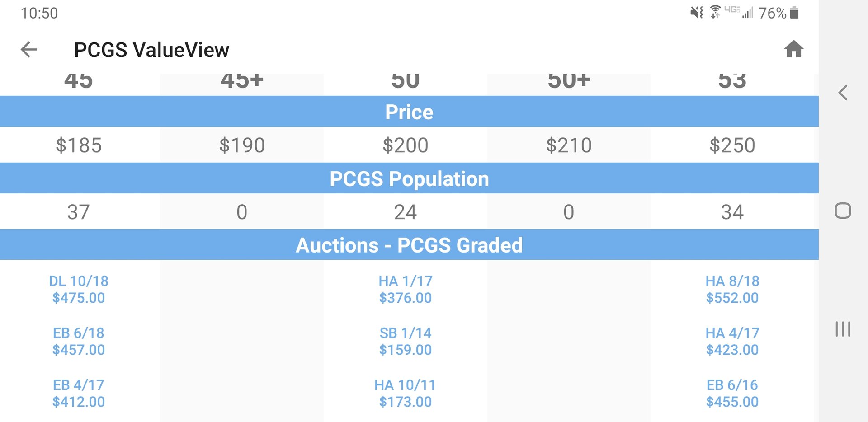This screenshot has height=422, width=868.
Task: Go to the home screen icon
Action: [793, 49]
